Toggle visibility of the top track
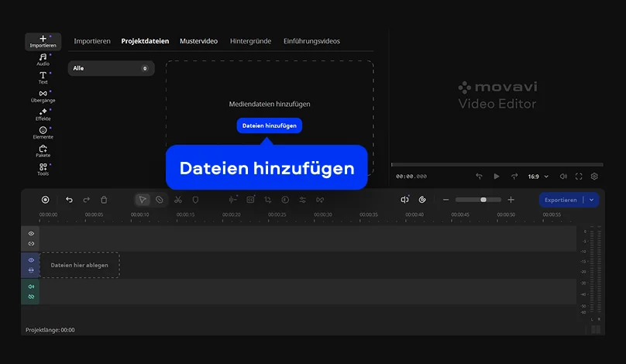 [x=31, y=233]
